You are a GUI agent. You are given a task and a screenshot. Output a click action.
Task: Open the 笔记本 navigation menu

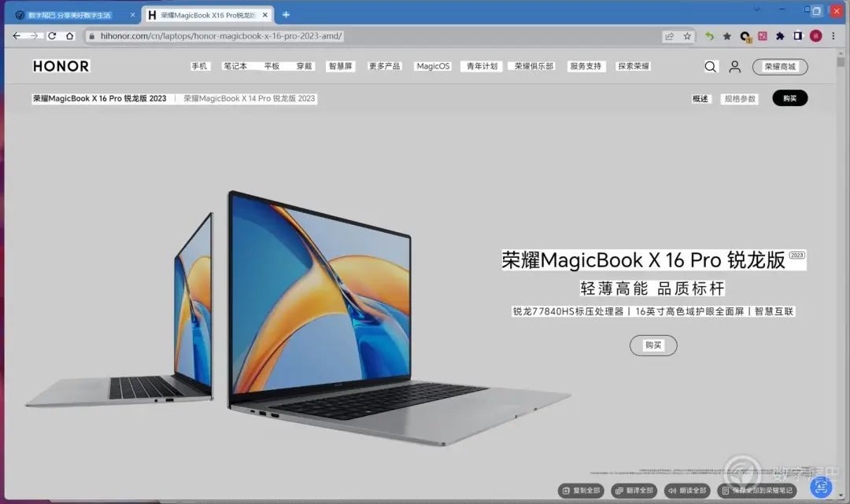pyautogui.click(x=235, y=66)
